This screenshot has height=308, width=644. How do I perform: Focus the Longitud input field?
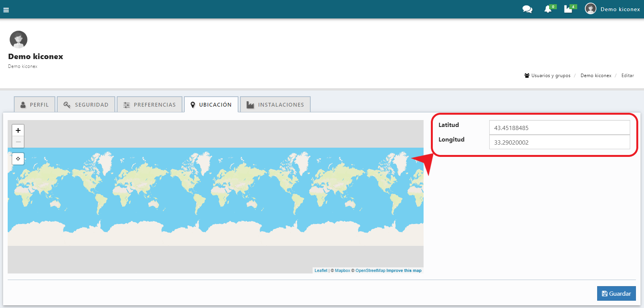coord(559,142)
